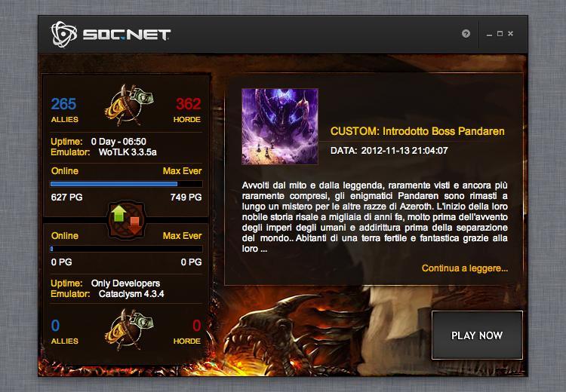
Task: Maximize the launcher window
Action: pos(500,33)
